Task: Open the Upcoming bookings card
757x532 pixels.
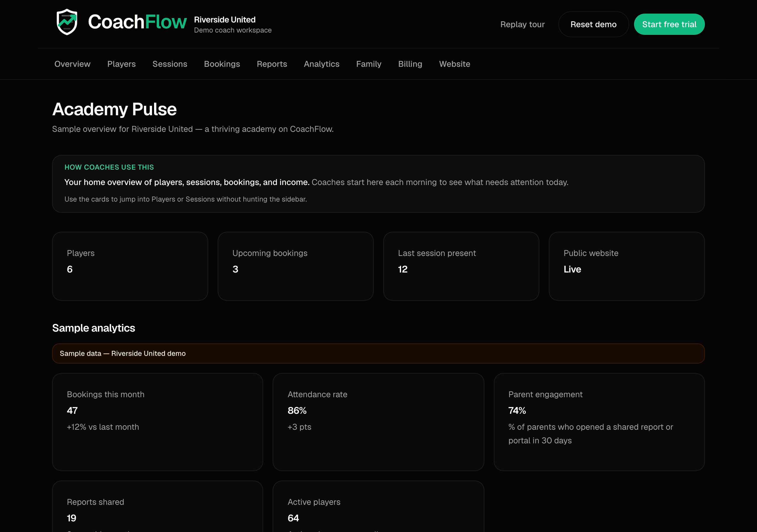Action: pos(295,266)
